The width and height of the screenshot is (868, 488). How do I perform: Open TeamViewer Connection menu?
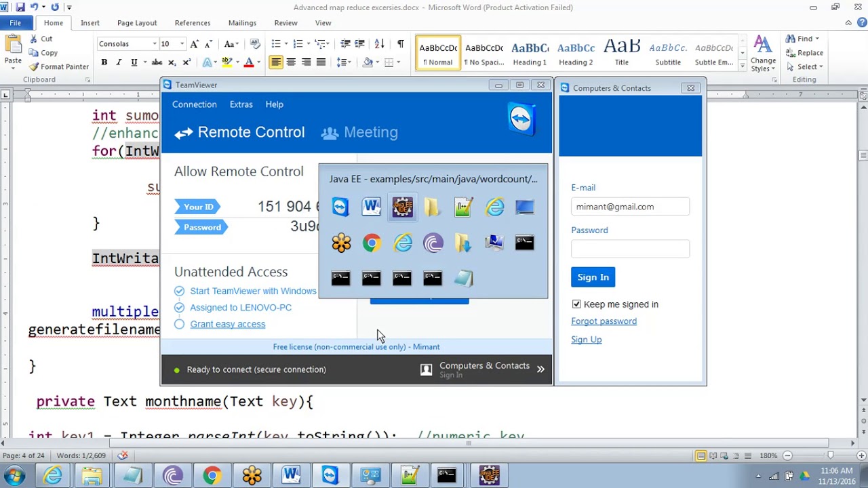coord(195,104)
